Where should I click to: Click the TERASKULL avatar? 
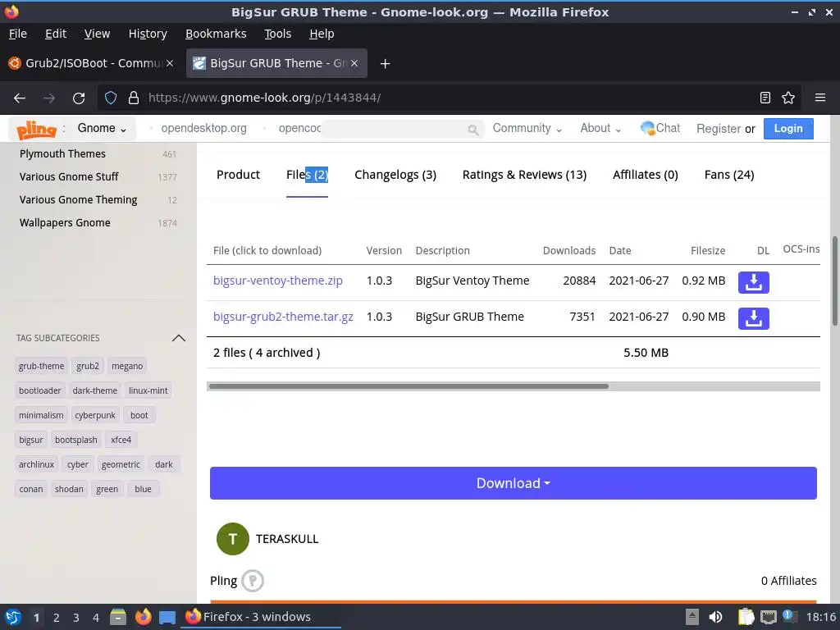pos(232,539)
